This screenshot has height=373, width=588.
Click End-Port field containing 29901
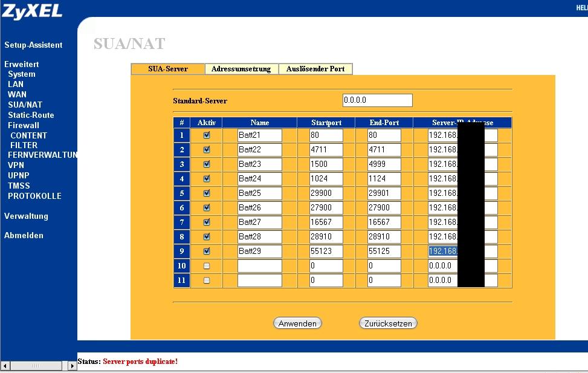[x=384, y=193]
